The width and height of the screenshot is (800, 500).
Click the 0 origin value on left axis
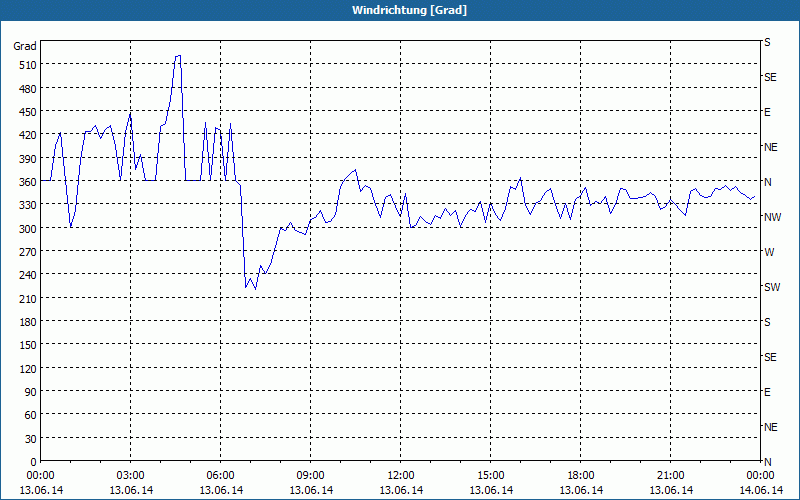[34, 462]
